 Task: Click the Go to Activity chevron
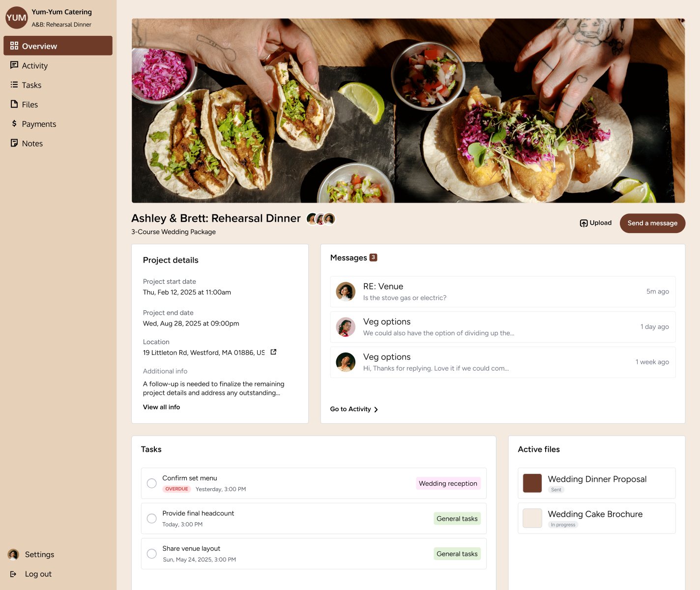point(376,410)
